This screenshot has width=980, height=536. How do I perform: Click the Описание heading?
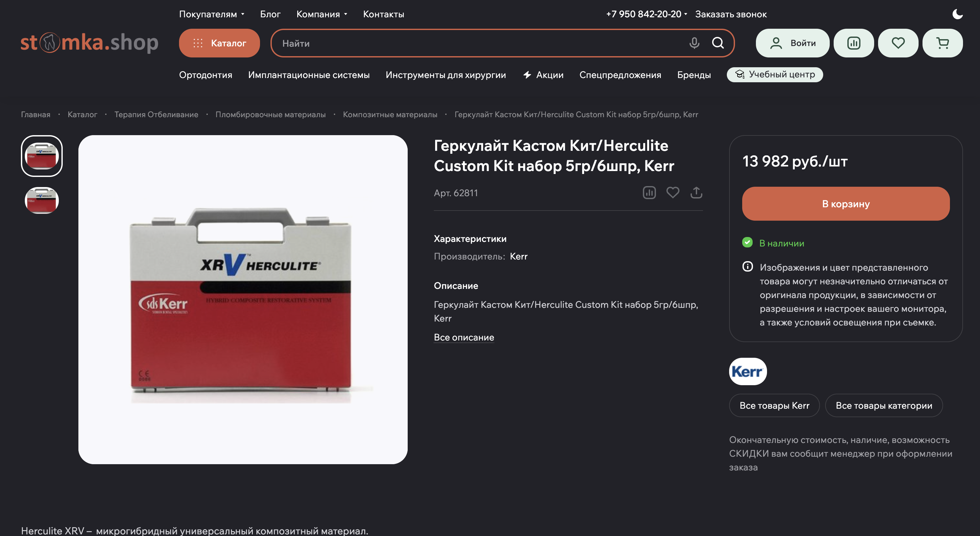(456, 286)
